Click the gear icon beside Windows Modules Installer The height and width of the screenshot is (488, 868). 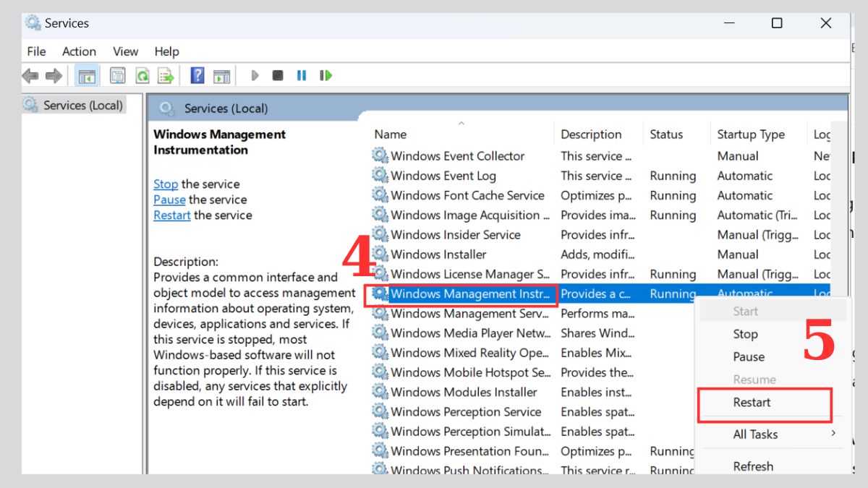[x=380, y=392]
